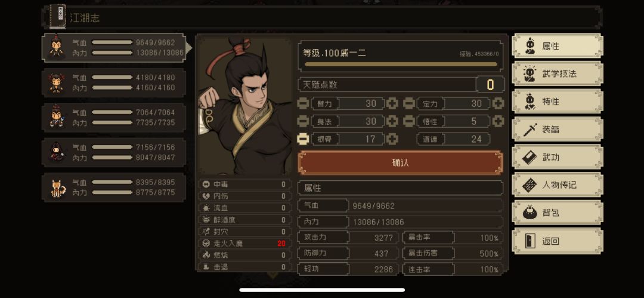The width and height of the screenshot is (644, 298).
Task: Click the 走火入魔 status entry
Action: pos(244,243)
